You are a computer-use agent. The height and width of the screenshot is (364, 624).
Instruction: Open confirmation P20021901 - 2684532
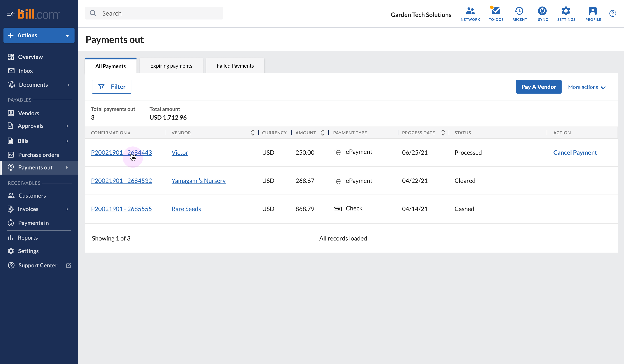click(121, 181)
